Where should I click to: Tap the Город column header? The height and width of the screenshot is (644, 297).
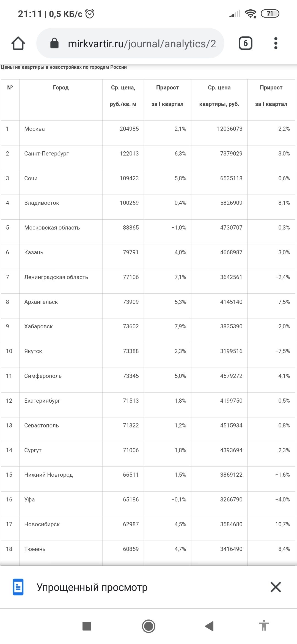[61, 88]
